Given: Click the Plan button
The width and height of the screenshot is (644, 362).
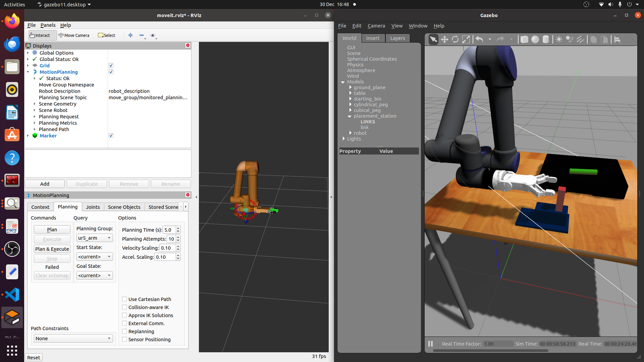Looking at the screenshot, I should [52, 230].
